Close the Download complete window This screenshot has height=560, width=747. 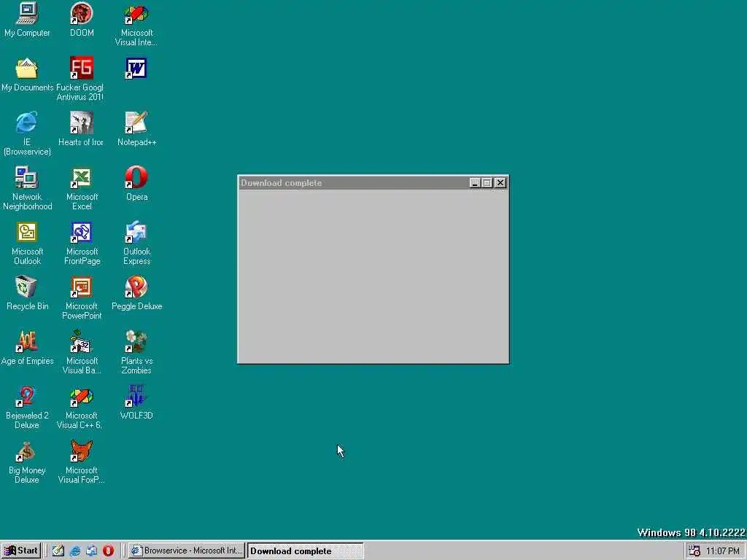[x=500, y=183]
